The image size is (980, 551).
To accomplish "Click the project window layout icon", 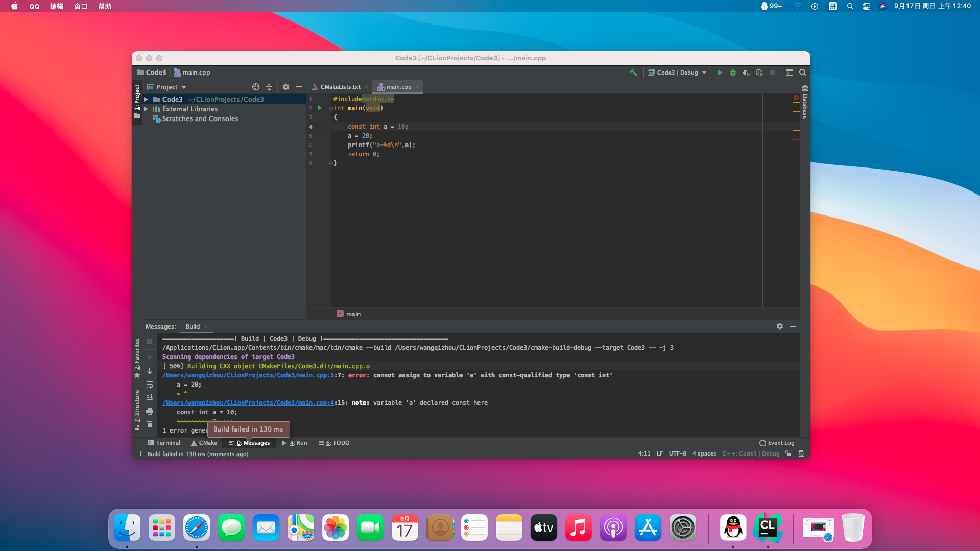I will [790, 73].
